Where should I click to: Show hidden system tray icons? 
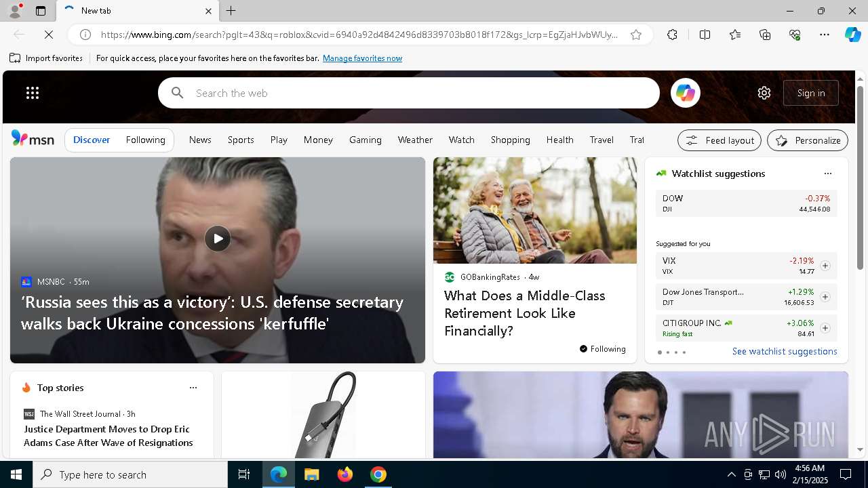coord(731,474)
